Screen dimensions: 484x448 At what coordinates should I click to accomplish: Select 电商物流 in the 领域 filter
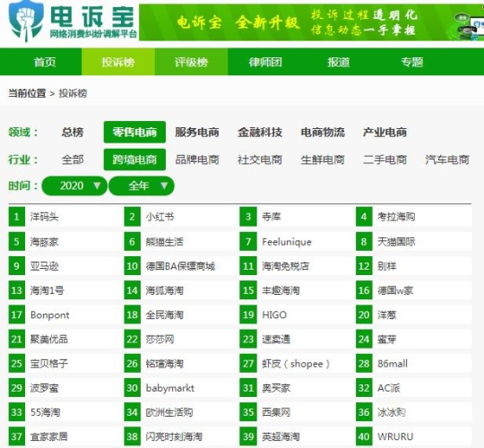[323, 132]
